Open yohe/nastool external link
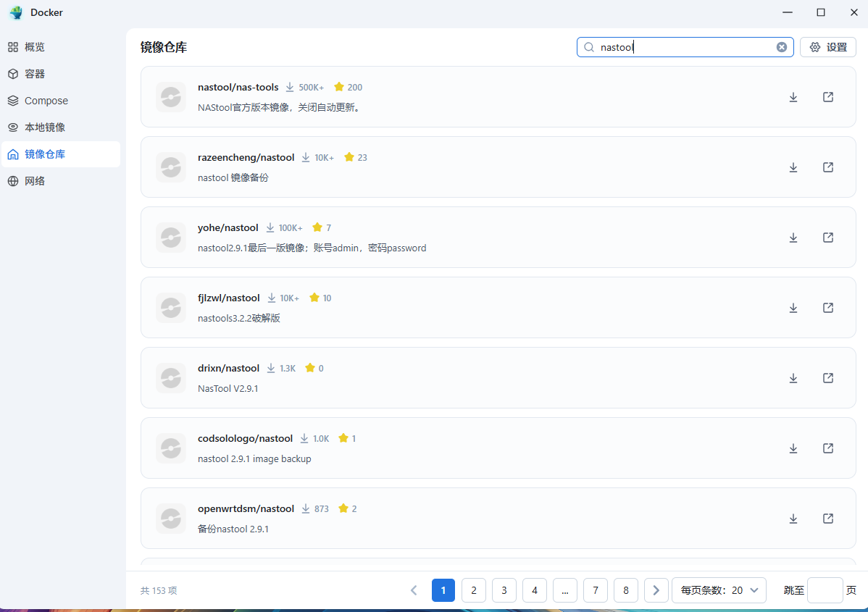This screenshot has height=612, width=868. click(828, 238)
